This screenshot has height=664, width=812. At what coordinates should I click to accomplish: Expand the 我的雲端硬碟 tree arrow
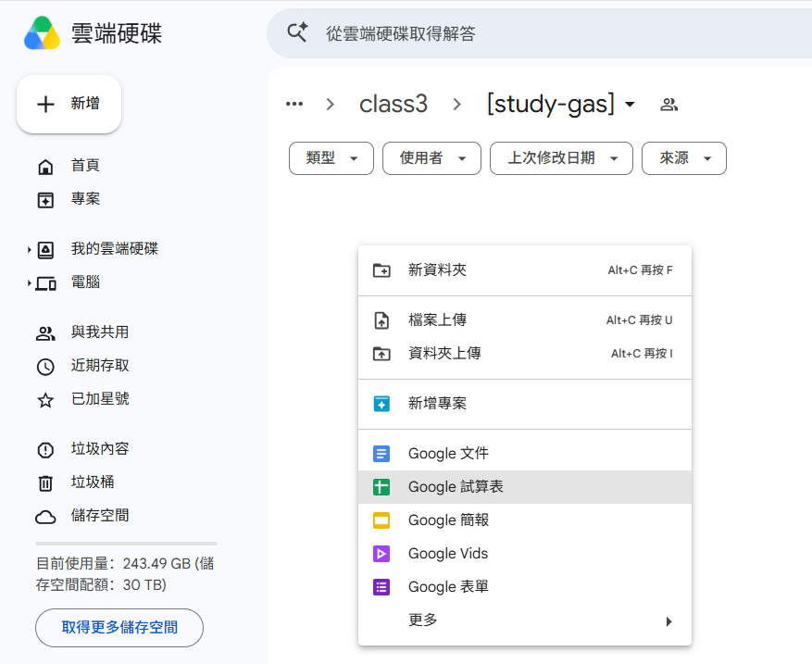[x=29, y=250]
